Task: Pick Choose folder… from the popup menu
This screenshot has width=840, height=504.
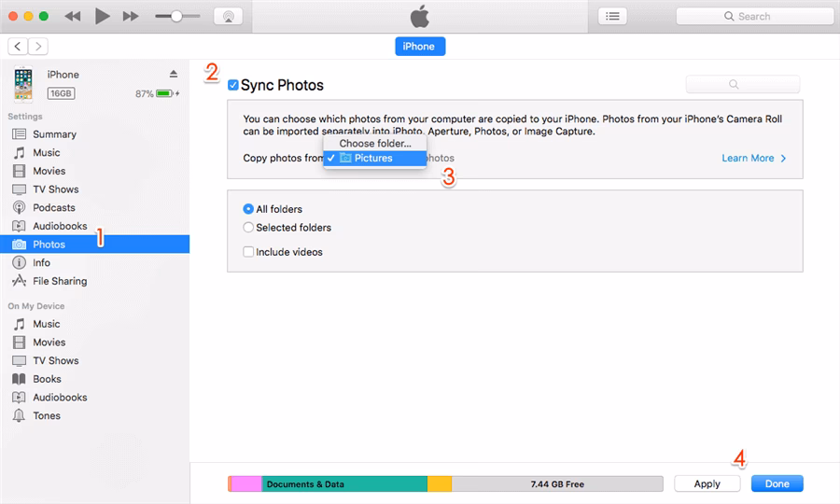Action: (x=374, y=144)
